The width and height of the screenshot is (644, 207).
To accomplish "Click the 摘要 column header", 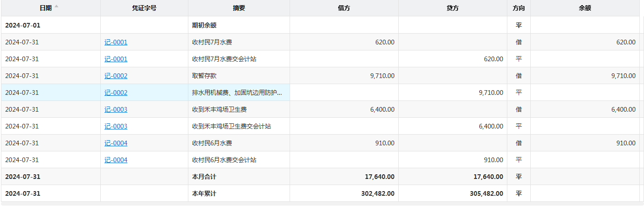I will [239, 8].
